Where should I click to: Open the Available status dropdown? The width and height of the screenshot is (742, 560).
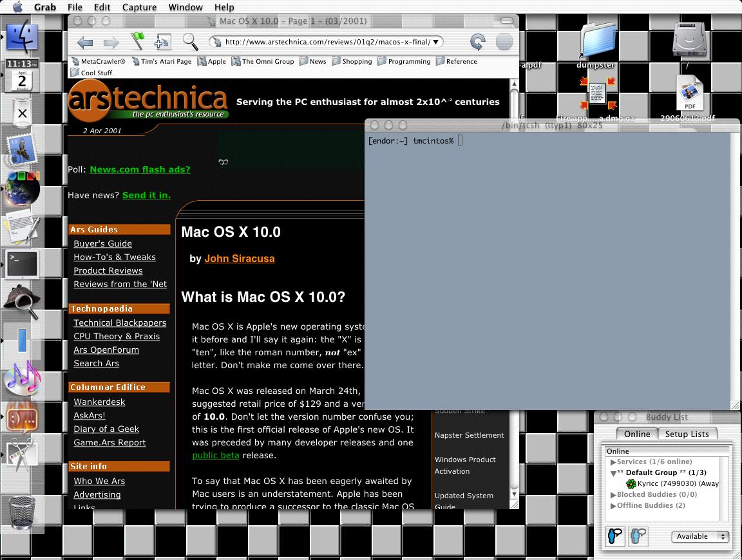699,536
